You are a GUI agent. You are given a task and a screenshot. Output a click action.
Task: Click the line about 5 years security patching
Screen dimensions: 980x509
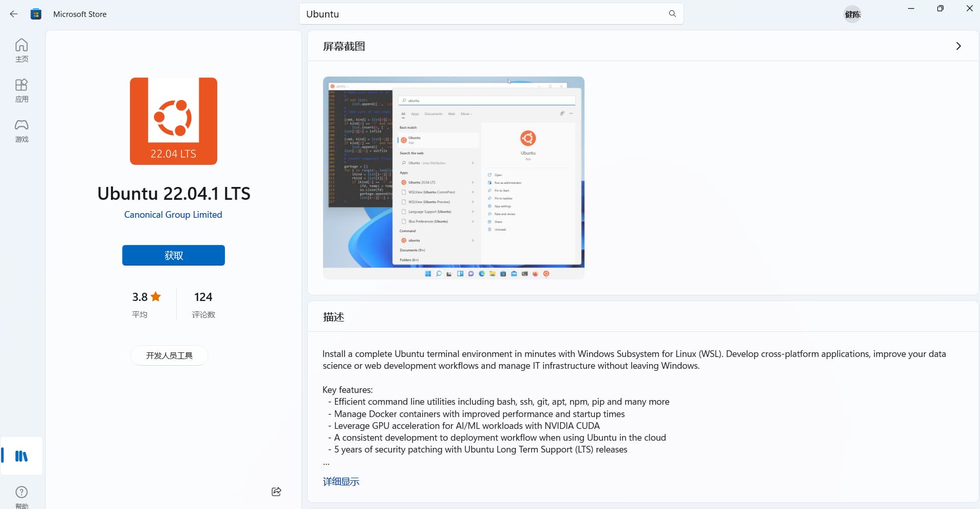point(478,449)
